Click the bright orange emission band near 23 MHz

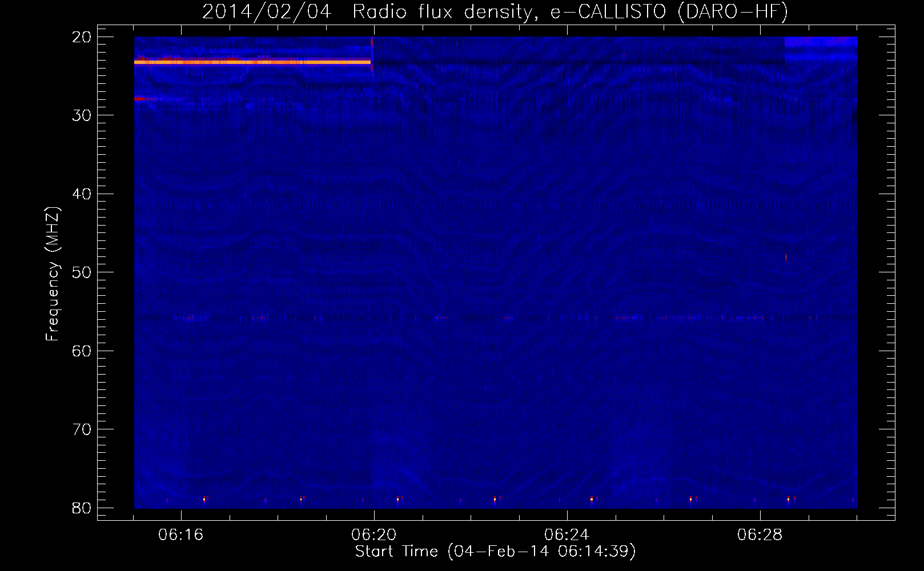[252, 62]
